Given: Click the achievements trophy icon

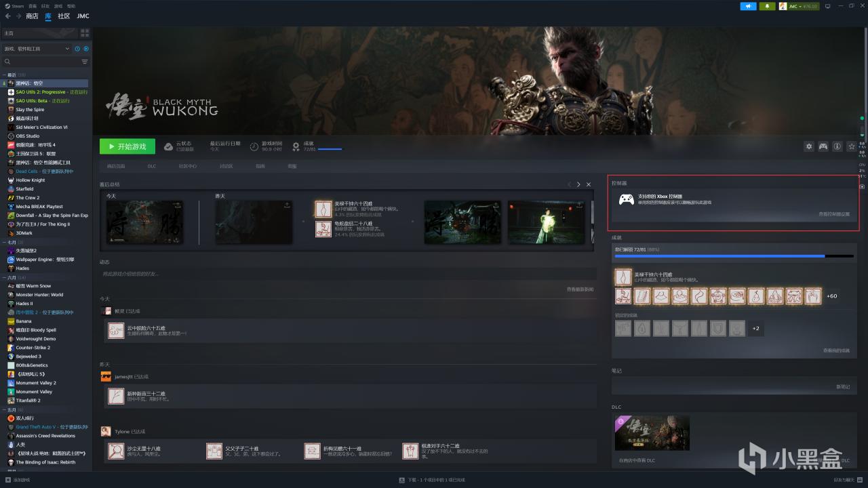Looking at the screenshot, I should (x=296, y=146).
